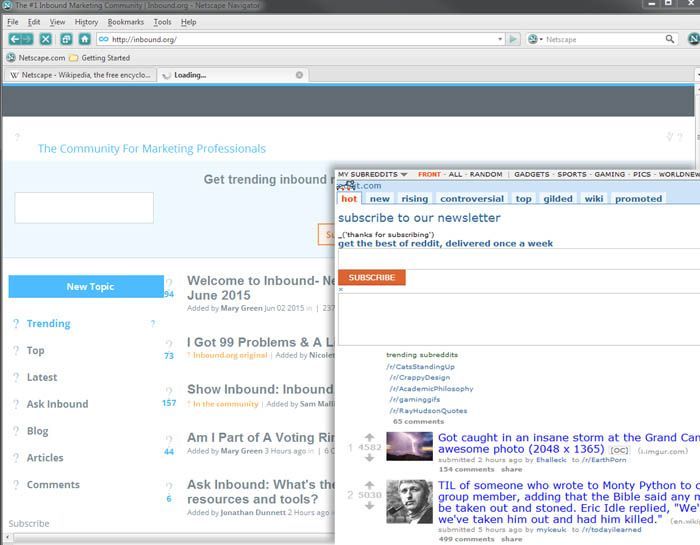Open SPORTS subreddit link

coord(572,175)
